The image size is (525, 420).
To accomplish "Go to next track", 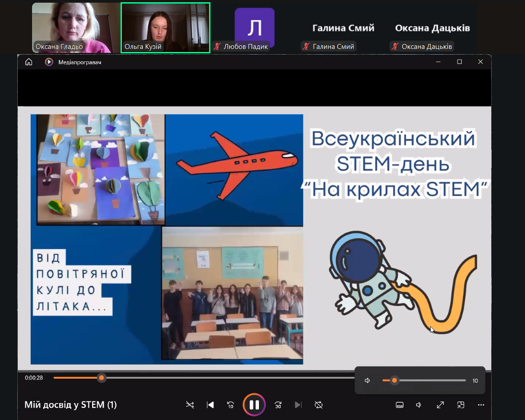I will pyautogui.click(x=298, y=404).
